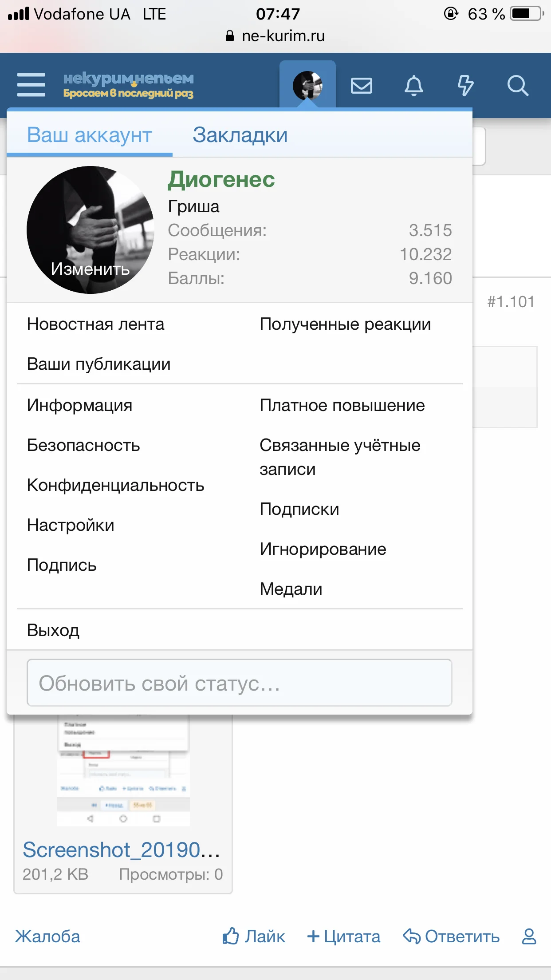Tap the ne-kurim.ru address bar
The width and height of the screenshot is (551, 980).
tap(275, 36)
